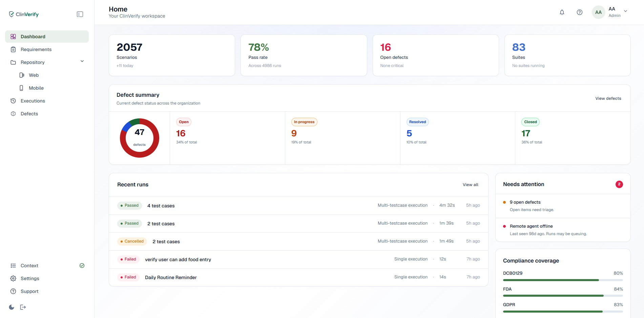Click the Support question-mark icon
This screenshot has height=318, width=644.
(x=13, y=291)
